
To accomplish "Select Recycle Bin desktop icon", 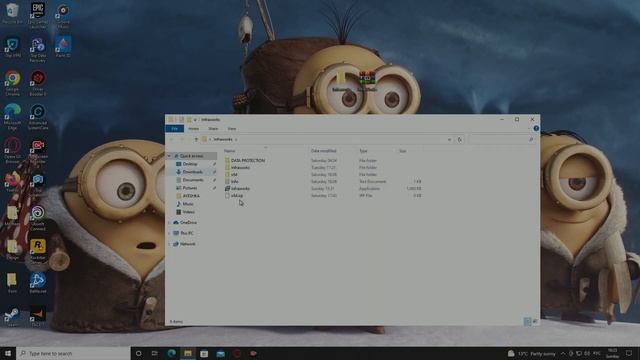I will tap(12, 13).
